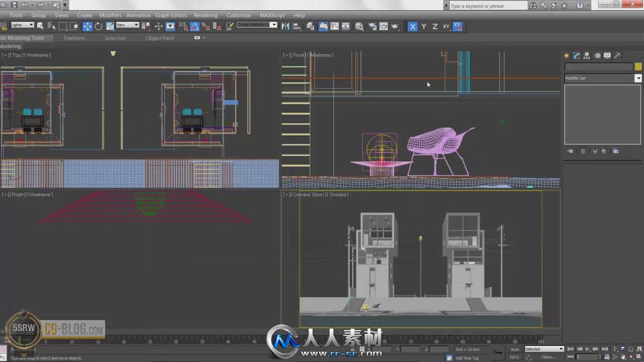The height and width of the screenshot is (362, 644).
Task: Activate the Select and Scale tool
Action: (x=110, y=26)
